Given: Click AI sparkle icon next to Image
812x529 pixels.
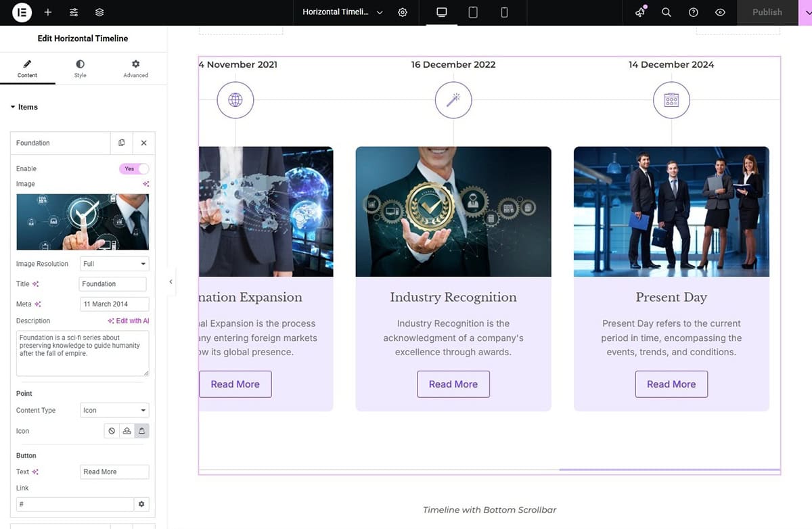Looking at the screenshot, I should 145,184.
